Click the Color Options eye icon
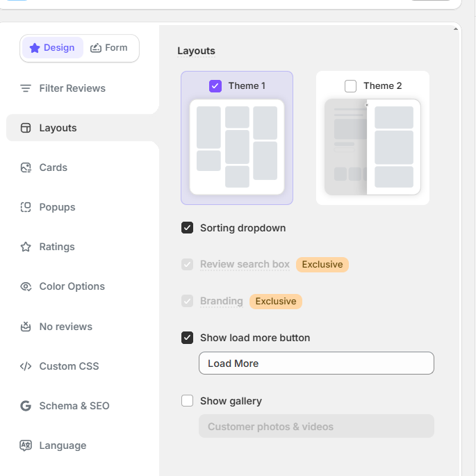The image size is (476, 476). [26, 286]
